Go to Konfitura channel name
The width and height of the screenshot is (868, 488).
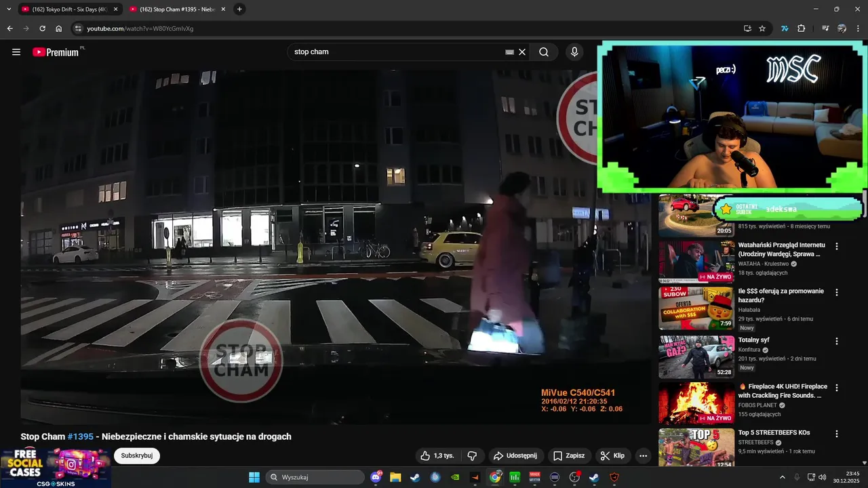(x=749, y=350)
